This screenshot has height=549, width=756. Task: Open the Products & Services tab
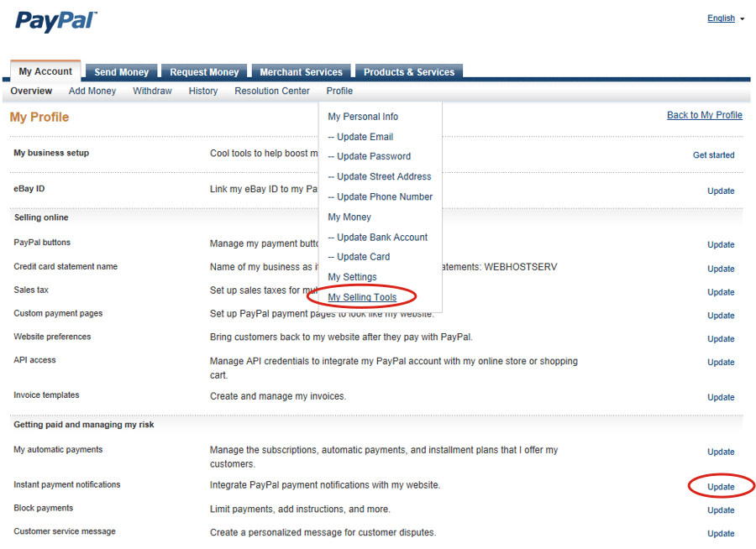tap(409, 72)
